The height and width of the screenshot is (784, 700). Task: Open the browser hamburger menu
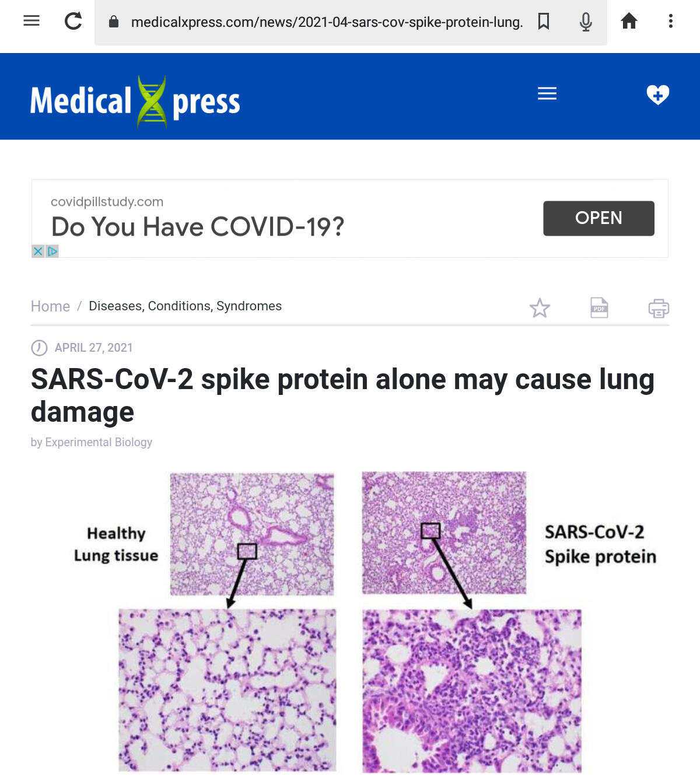[32, 21]
